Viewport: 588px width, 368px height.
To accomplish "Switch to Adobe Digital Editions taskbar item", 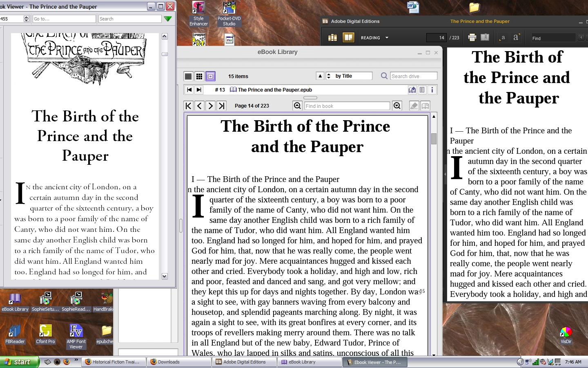I will tap(244, 362).
